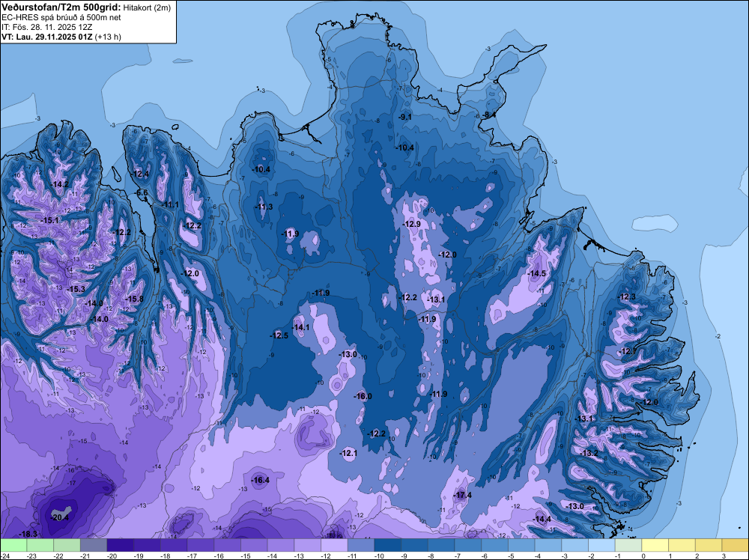This screenshot has height=560, width=749.
Task: Click the -16.4 temperature value
Action: pyautogui.click(x=261, y=481)
